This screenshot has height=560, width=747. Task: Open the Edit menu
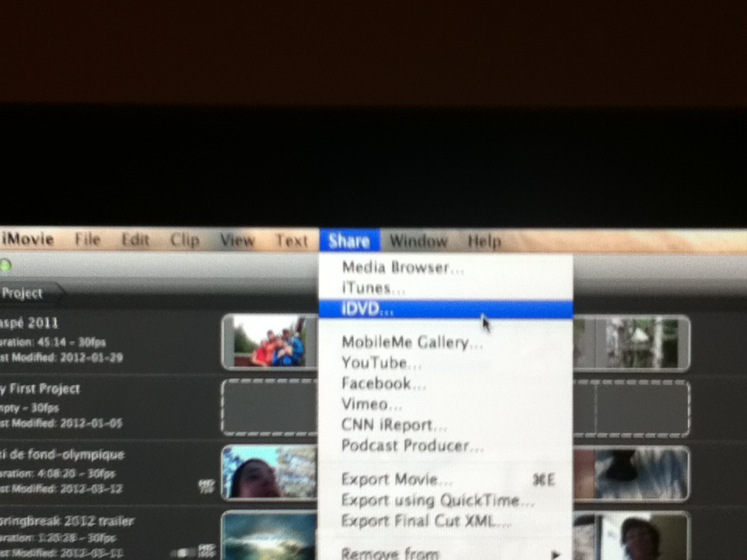(135, 240)
